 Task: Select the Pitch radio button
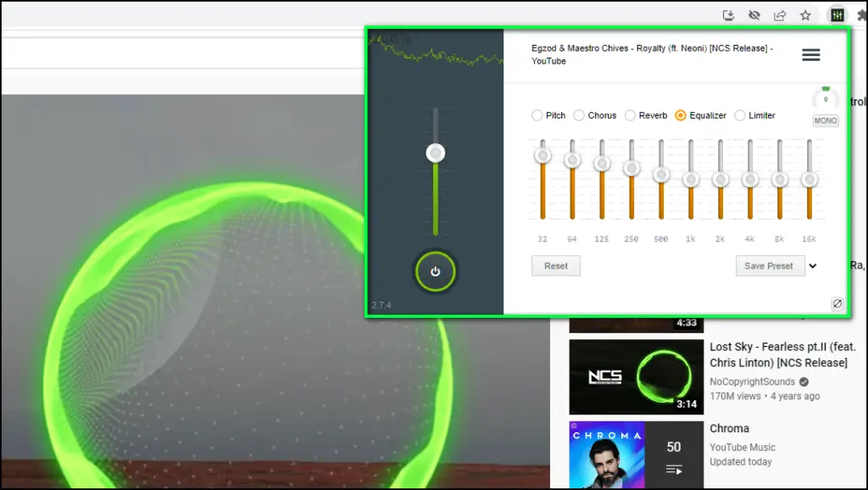click(x=537, y=115)
